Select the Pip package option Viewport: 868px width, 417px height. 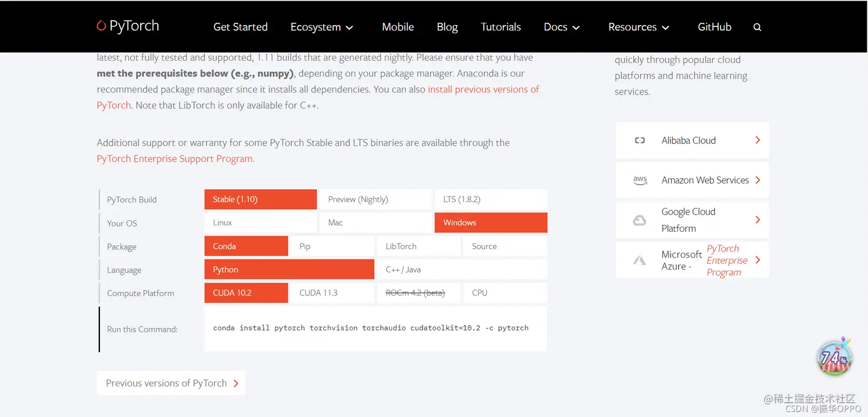pyautogui.click(x=332, y=246)
